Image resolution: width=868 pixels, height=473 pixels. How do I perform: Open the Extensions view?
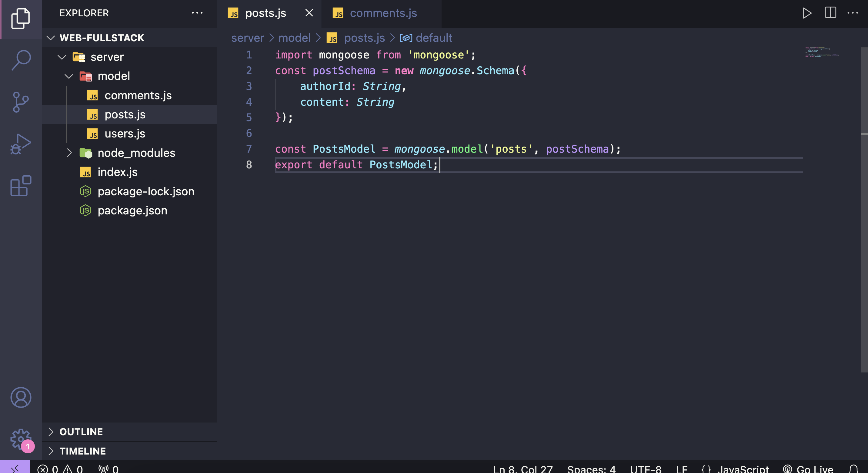coord(21,186)
